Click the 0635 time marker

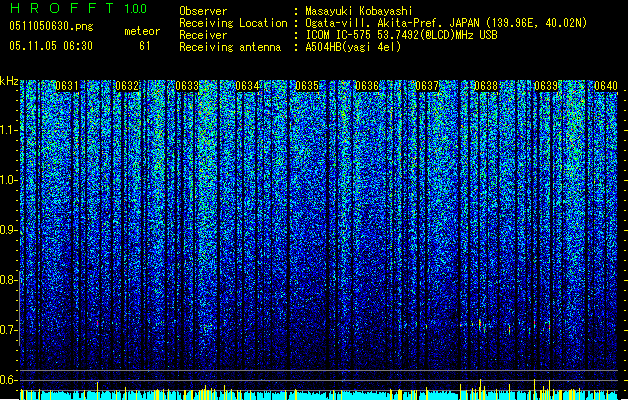click(307, 86)
